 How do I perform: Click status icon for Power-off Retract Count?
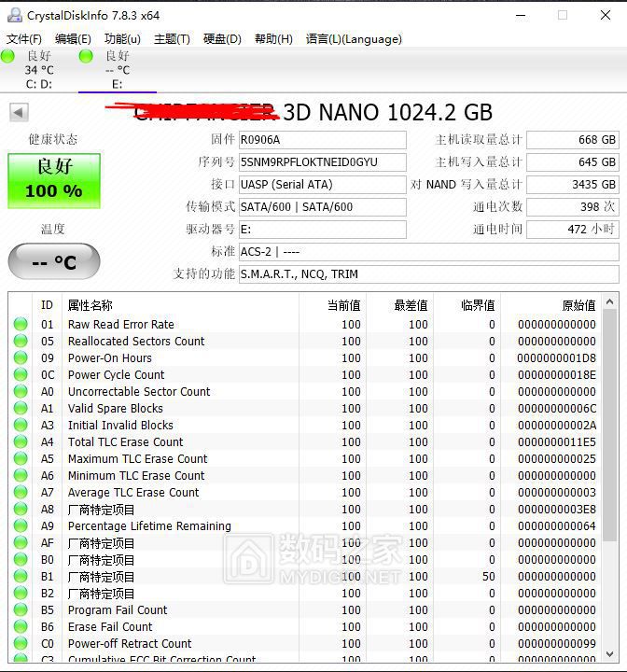[x=21, y=643]
